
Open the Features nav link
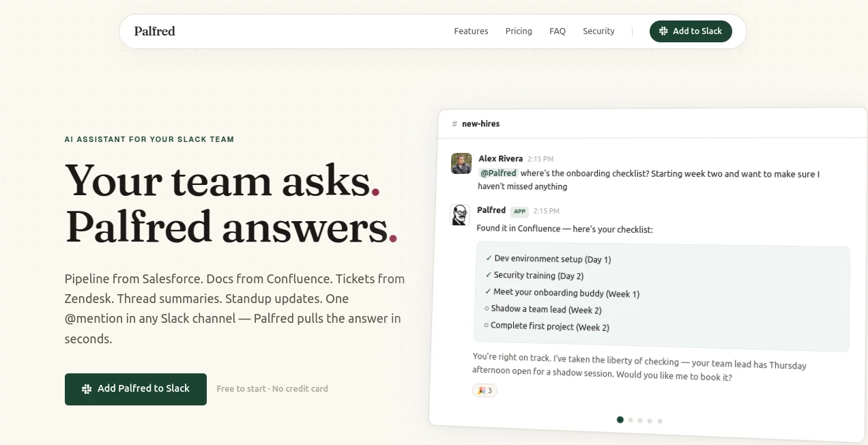(x=471, y=31)
